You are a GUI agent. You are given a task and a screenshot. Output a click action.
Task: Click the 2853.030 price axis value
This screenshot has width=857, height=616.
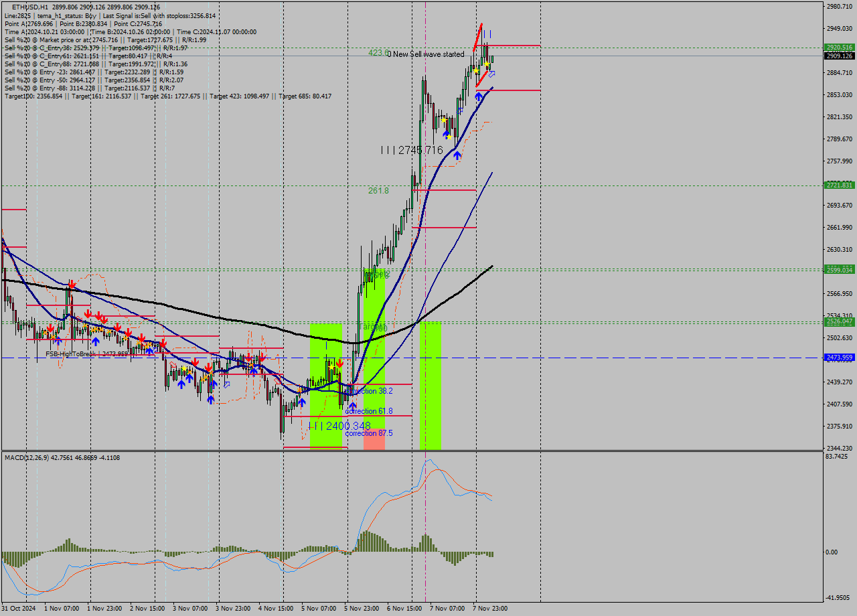pyautogui.click(x=840, y=94)
